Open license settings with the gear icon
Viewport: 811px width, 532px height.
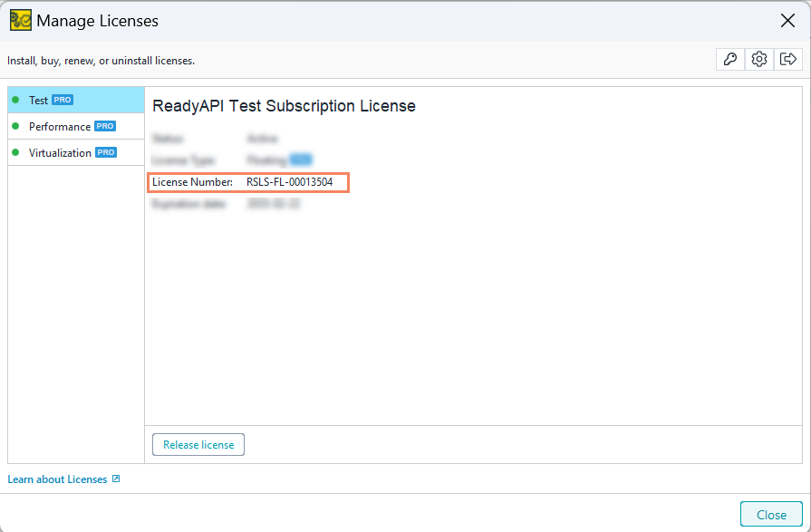[x=758, y=59]
